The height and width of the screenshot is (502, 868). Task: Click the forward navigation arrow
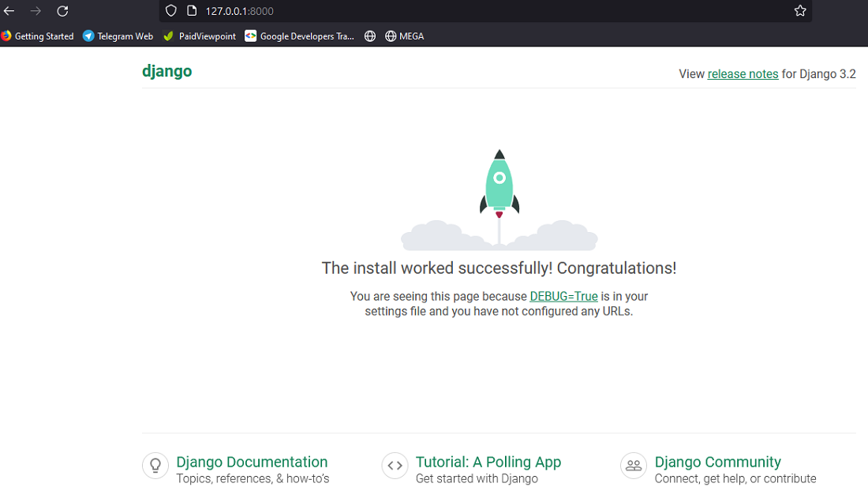click(36, 10)
